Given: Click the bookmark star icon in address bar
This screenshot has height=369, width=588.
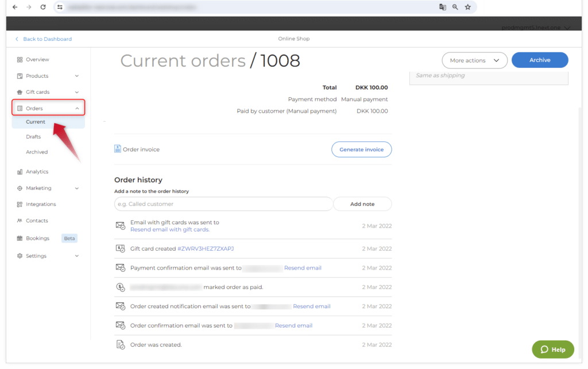Looking at the screenshot, I should coord(467,7).
